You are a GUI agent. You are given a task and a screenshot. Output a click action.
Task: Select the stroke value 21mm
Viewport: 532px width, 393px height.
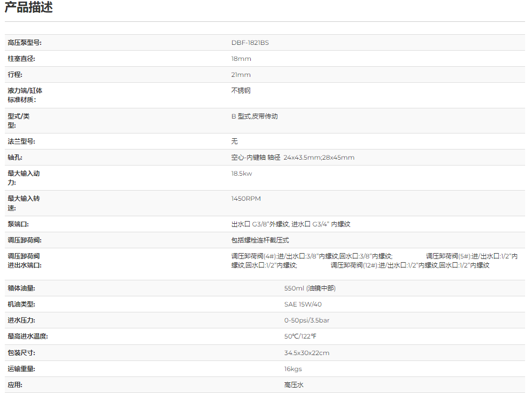241,75
